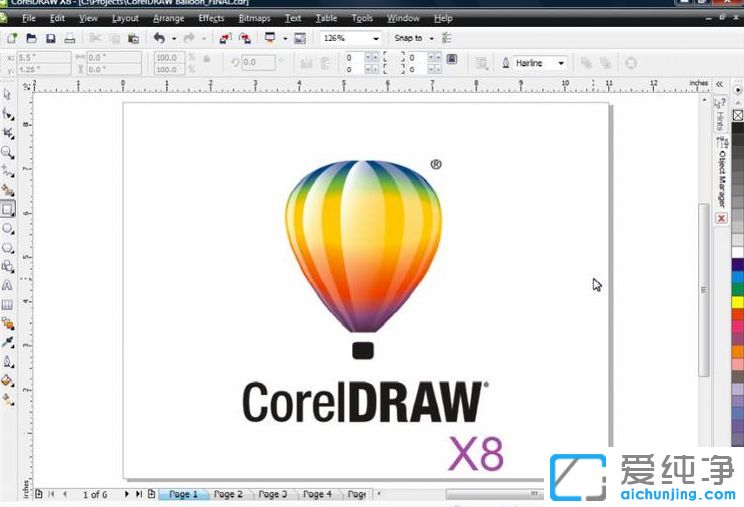Open the Tools menu
The image size is (744, 507).
[x=362, y=18]
